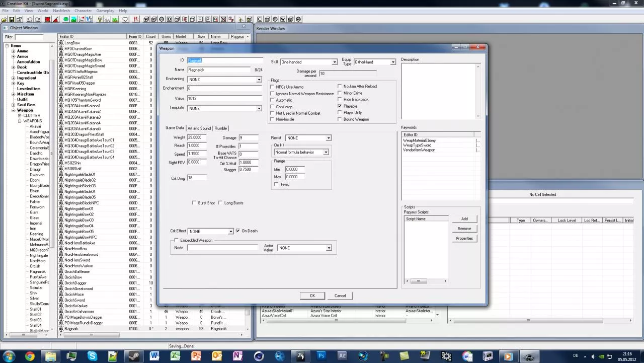Viewport: 644px width, 363px height.
Task: Open Microsoft Word from the taskbar
Action: tap(154, 356)
